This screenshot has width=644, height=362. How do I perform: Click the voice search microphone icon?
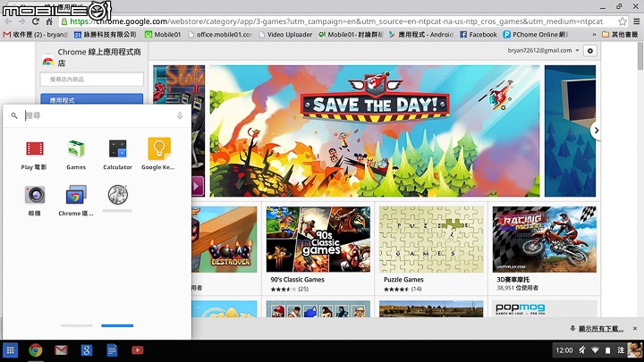[180, 115]
